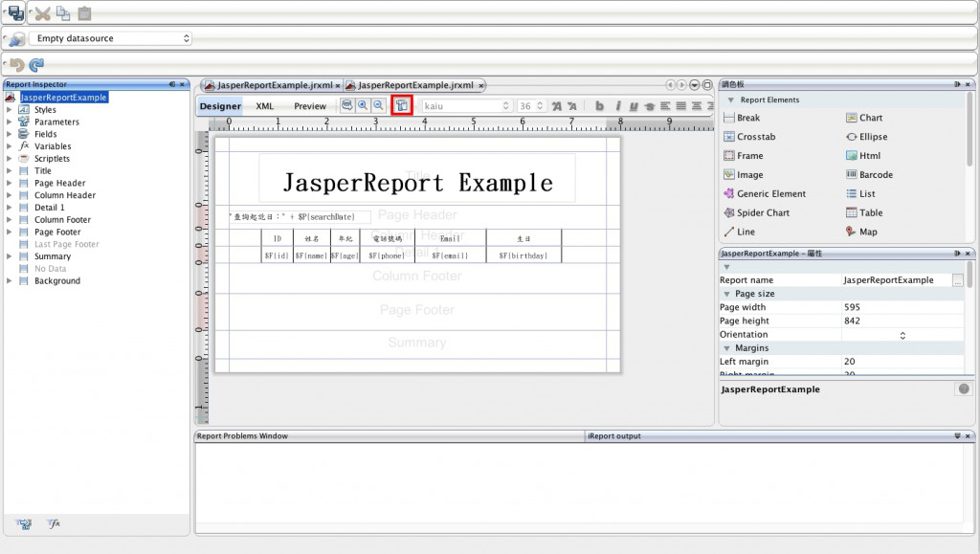Click the Cut scissors icon
This screenshot has width=980, height=554.
(x=42, y=13)
